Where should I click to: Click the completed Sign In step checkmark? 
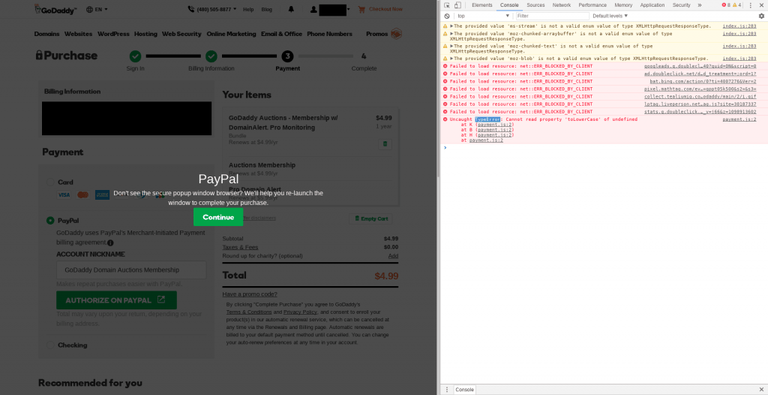click(136, 56)
